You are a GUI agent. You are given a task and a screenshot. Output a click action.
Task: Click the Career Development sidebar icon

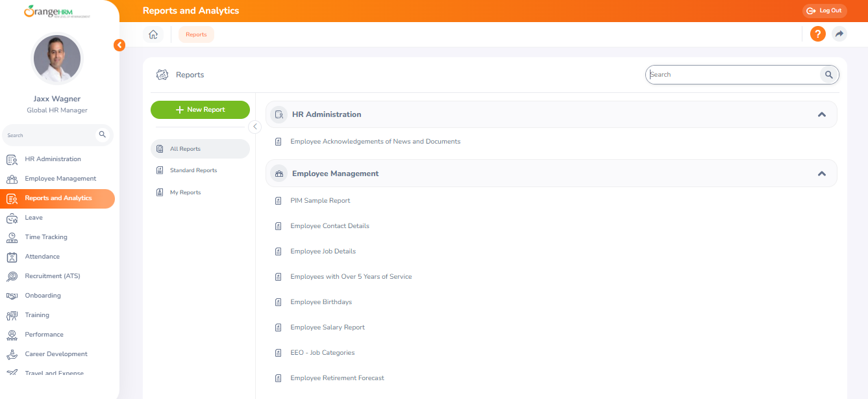12,354
